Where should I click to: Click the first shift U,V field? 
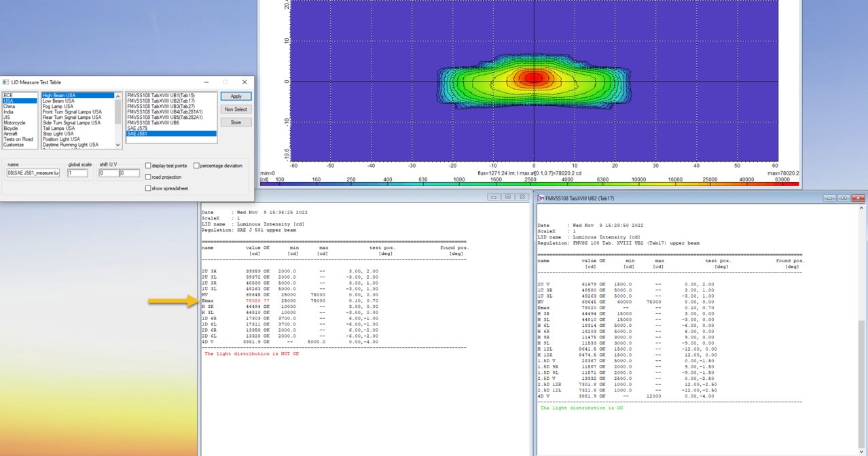point(109,173)
